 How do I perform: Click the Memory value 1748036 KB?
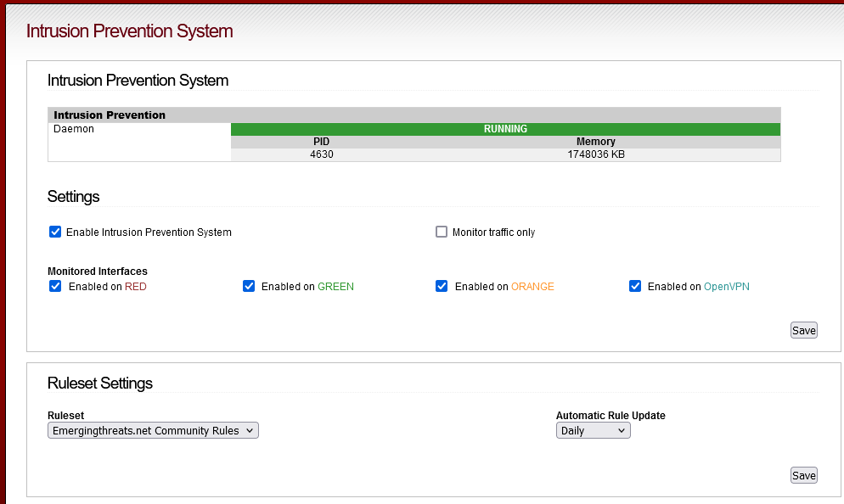point(596,154)
